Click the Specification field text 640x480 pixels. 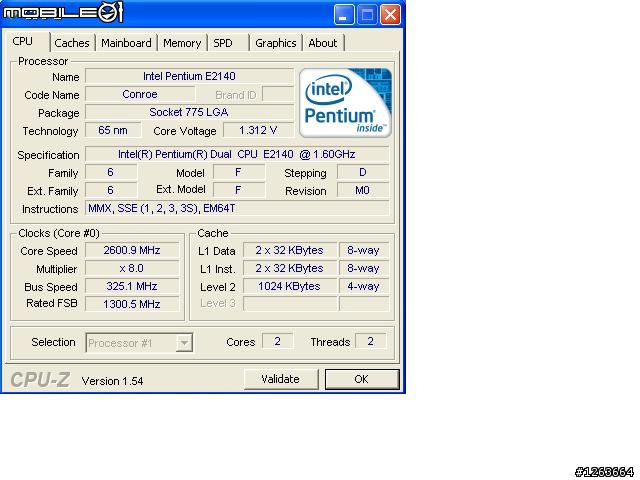[237, 154]
